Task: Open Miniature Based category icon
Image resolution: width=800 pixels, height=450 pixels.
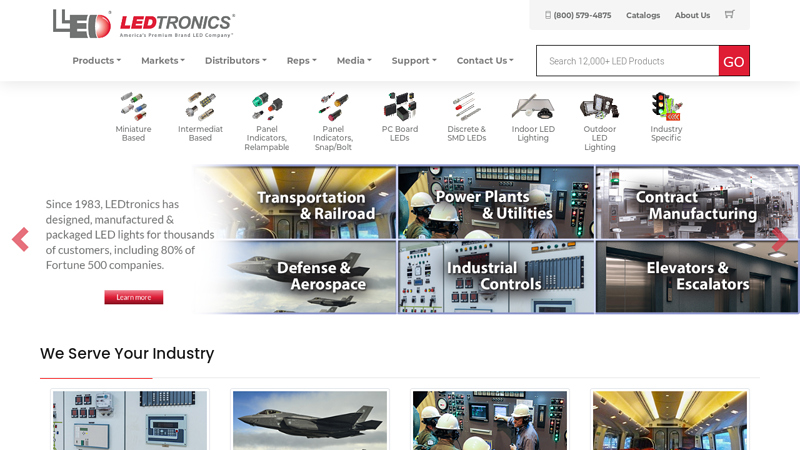Action: (x=133, y=106)
